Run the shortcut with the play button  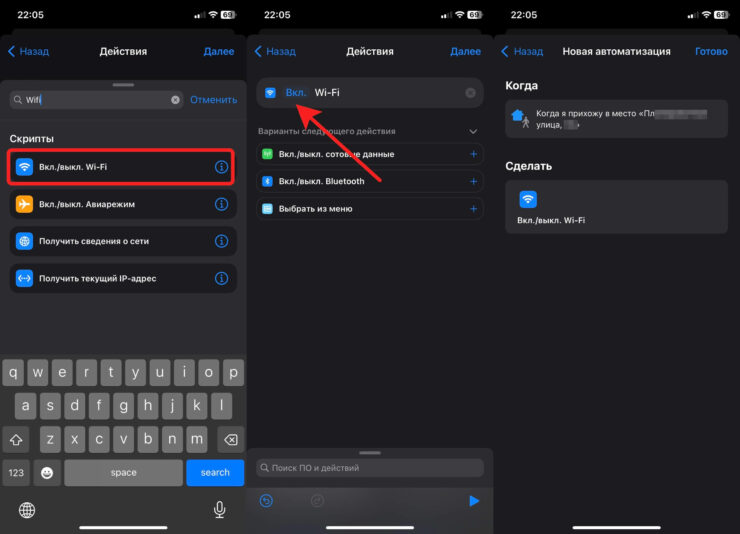coord(474,500)
